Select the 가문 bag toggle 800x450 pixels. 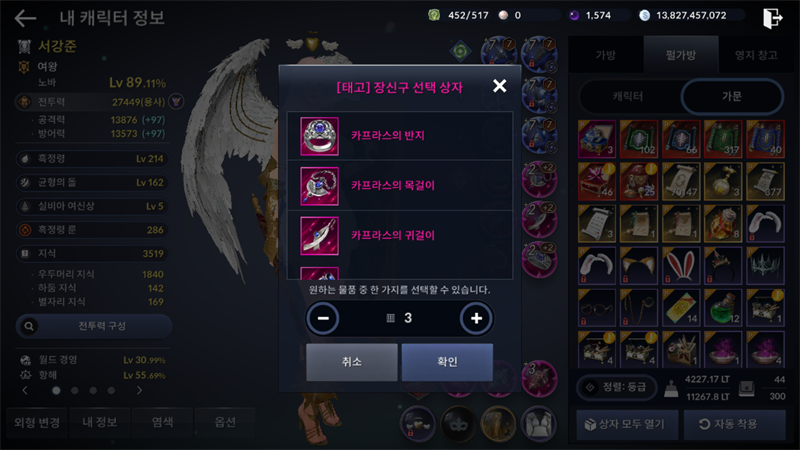pyautogui.click(x=732, y=96)
